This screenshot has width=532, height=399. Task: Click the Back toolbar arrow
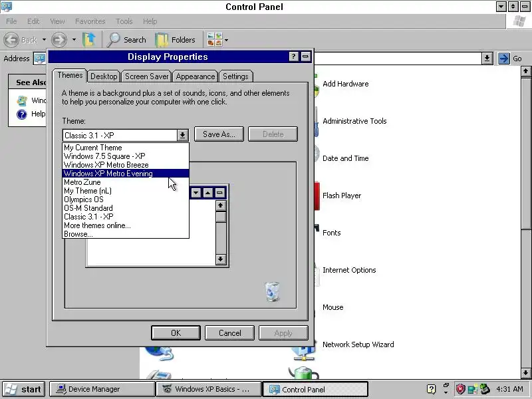click(x=11, y=40)
